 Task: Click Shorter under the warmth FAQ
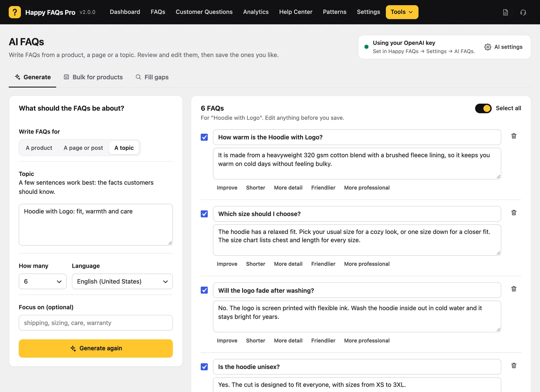pos(255,188)
